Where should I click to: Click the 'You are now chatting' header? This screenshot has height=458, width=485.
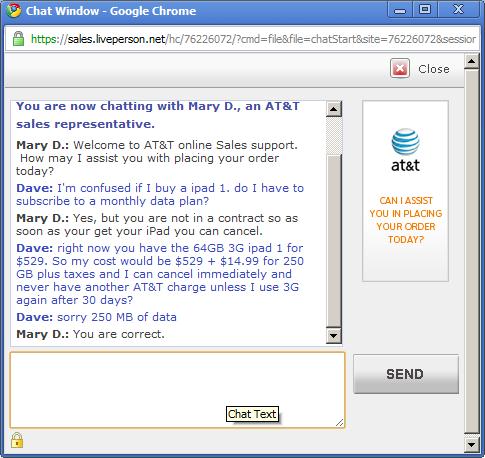point(158,115)
